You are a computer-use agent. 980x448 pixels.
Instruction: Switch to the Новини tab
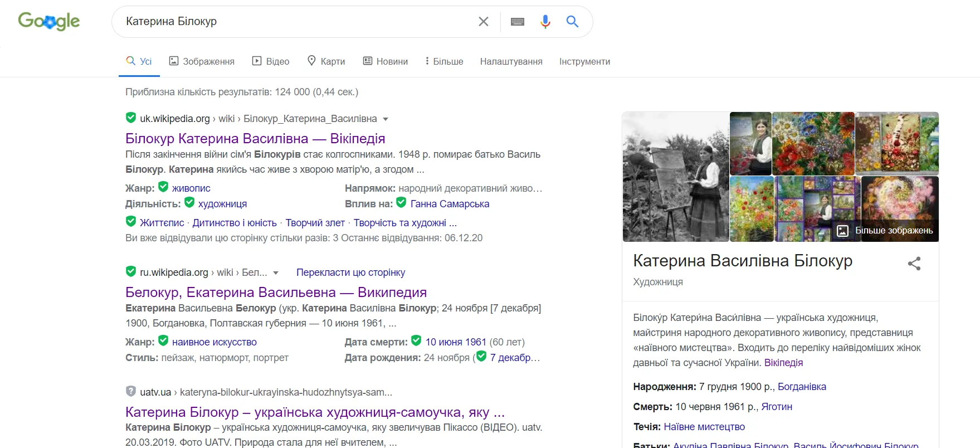coord(386,61)
